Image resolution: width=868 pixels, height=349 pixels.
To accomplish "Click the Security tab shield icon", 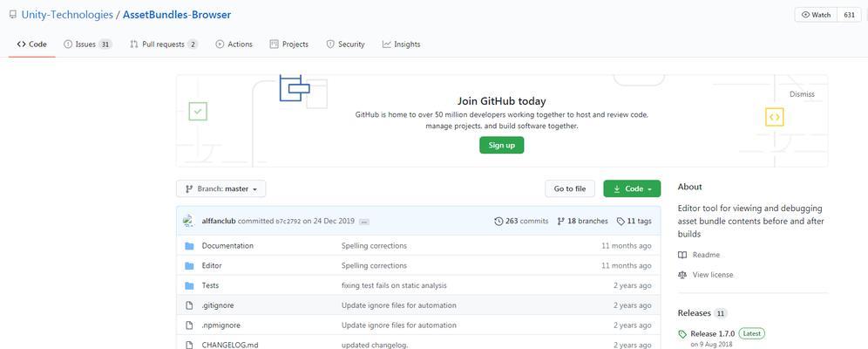I will pos(330,44).
